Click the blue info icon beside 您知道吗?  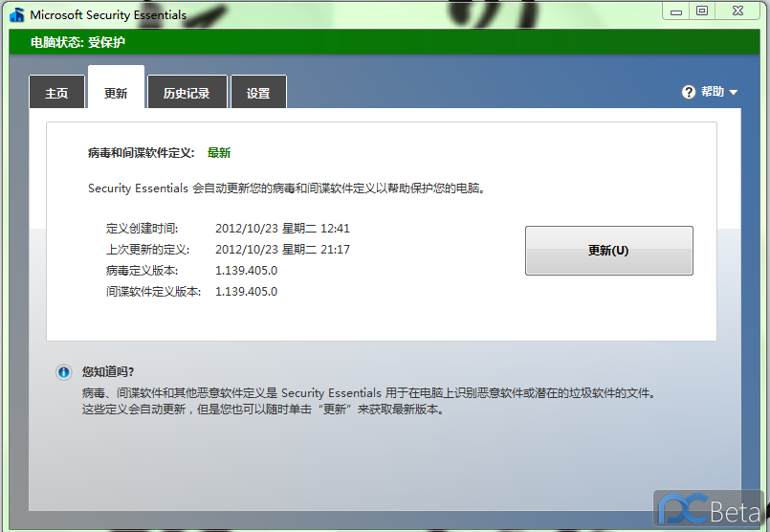tap(63, 372)
